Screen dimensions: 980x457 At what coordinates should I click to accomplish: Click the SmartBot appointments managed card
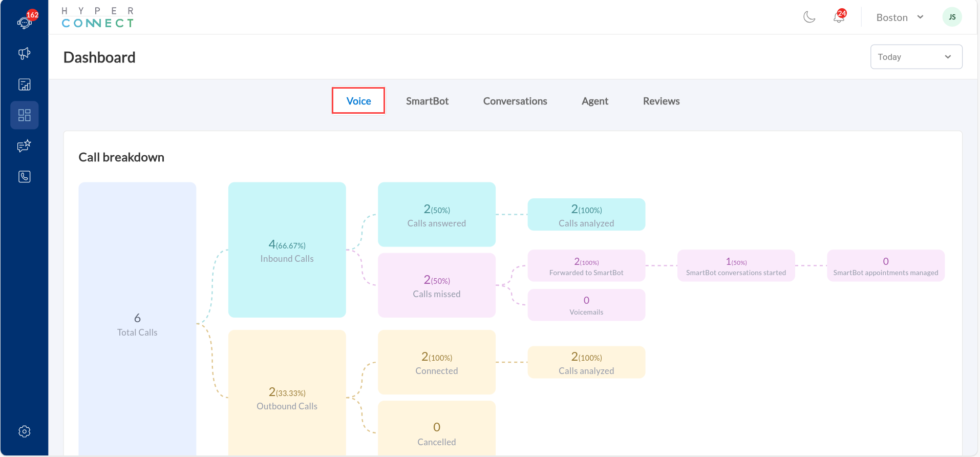point(885,265)
